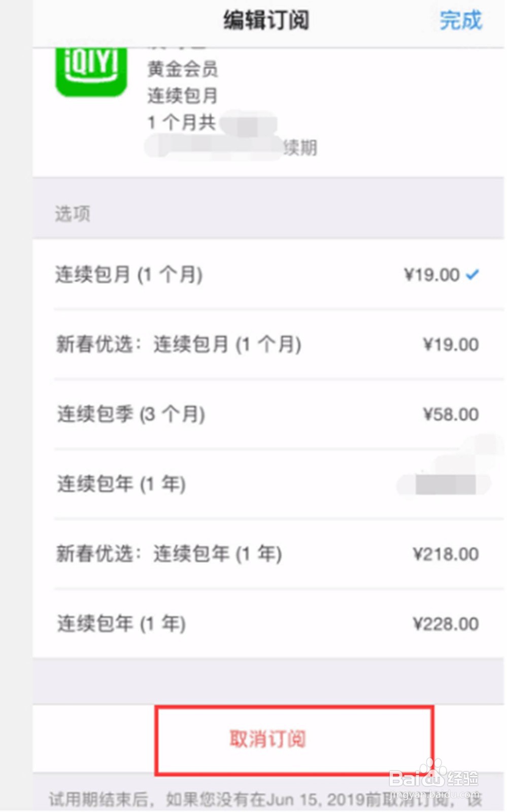Tap the 1 个月共 duration text

pos(181,122)
